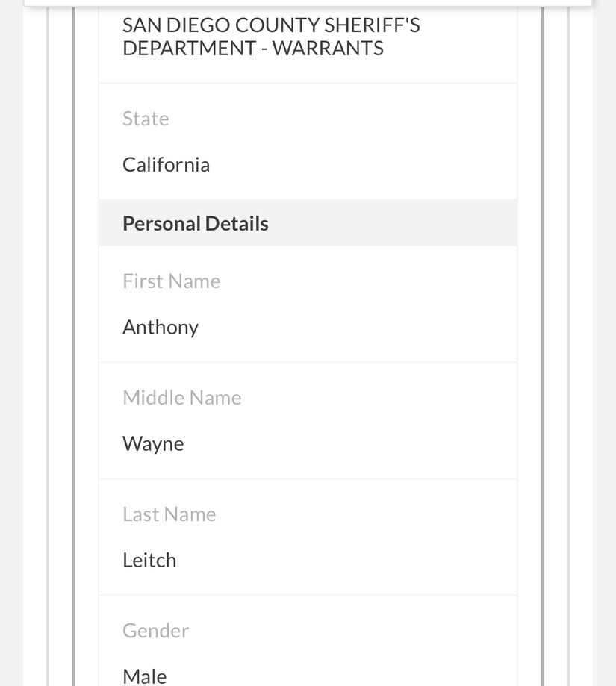Screen dimensions: 616x686
Task: Click the white bar at the top edge
Action: click(308, 3)
